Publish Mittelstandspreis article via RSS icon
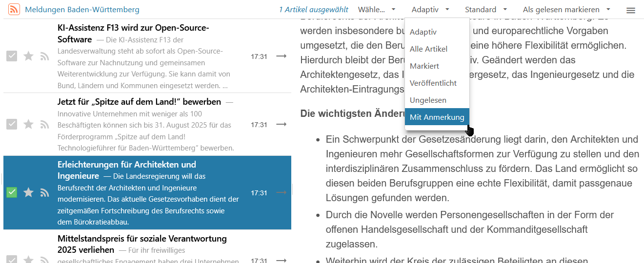The image size is (644, 263). tap(45, 260)
